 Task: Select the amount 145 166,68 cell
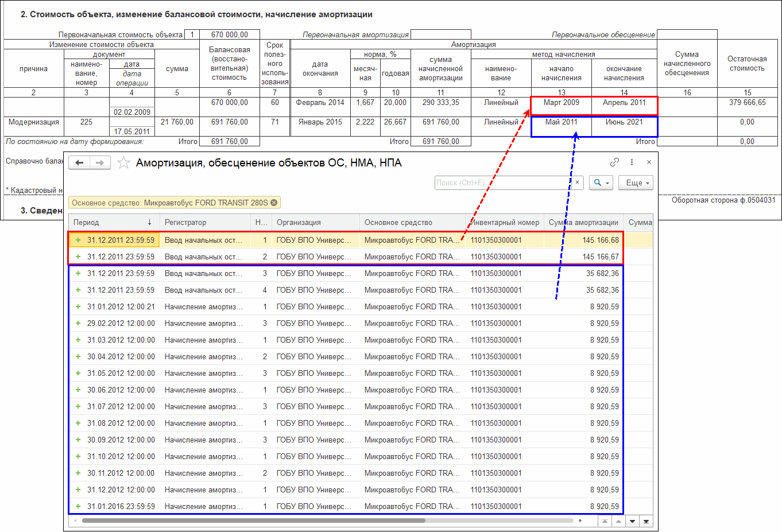pyautogui.click(x=583, y=240)
